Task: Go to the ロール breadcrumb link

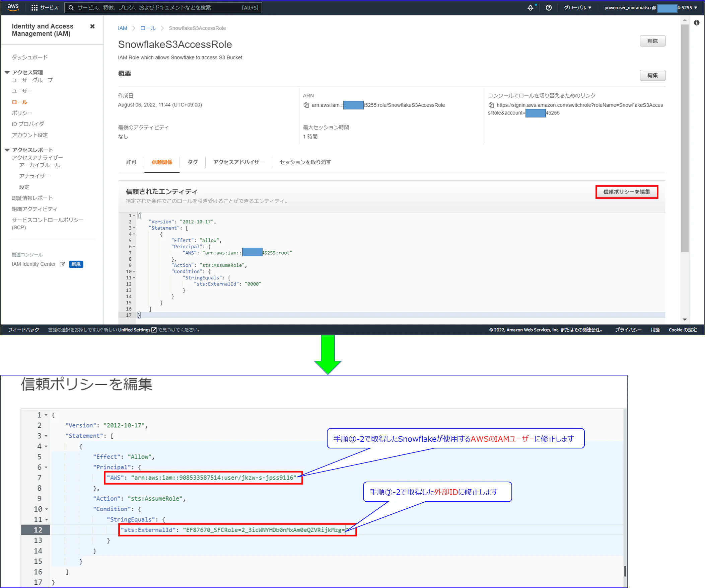Action: click(x=148, y=28)
